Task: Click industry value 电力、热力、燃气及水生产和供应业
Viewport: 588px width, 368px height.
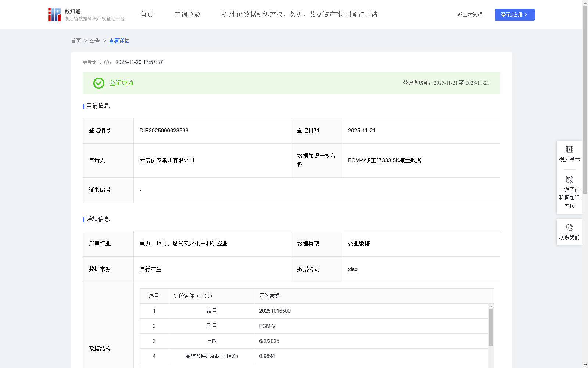Action: [x=184, y=244]
